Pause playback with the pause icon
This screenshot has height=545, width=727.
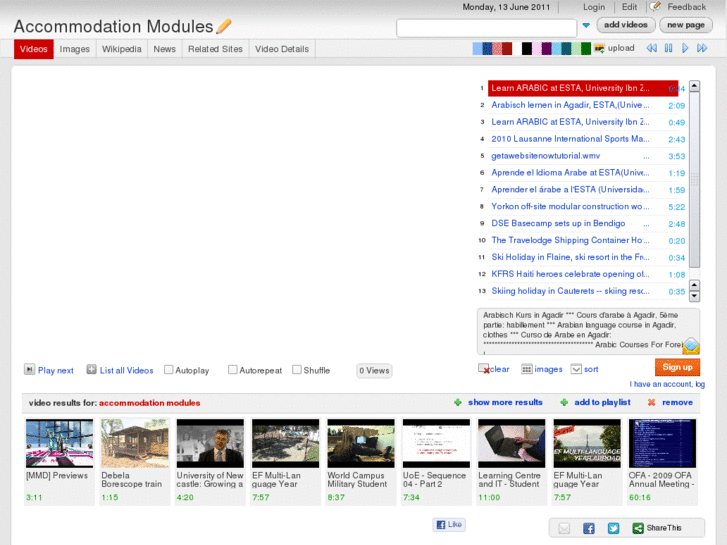click(x=668, y=48)
